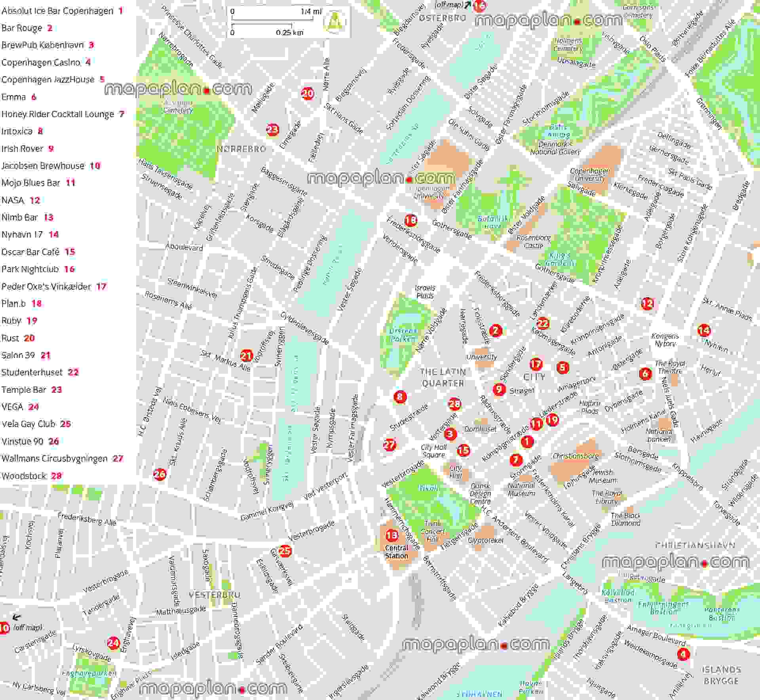Click 'Studenterhuset' in the legend
Image resolution: width=760 pixels, height=700 pixels.
pyautogui.click(x=40, y=372)
